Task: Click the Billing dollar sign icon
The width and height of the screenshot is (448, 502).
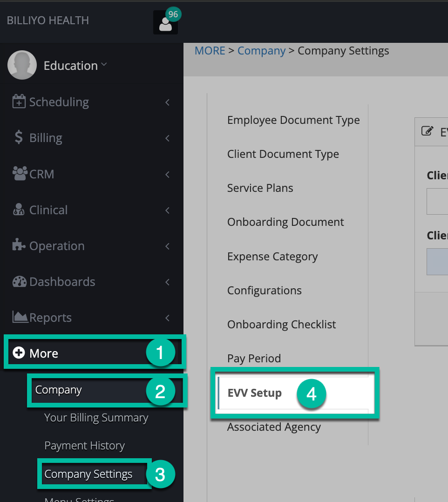Action: [x=19, y=138]
